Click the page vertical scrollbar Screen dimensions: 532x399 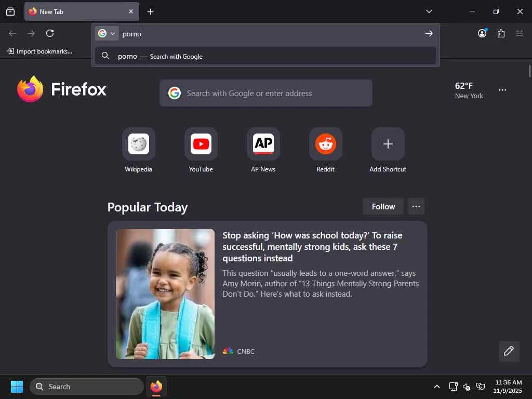pos(529,71)
